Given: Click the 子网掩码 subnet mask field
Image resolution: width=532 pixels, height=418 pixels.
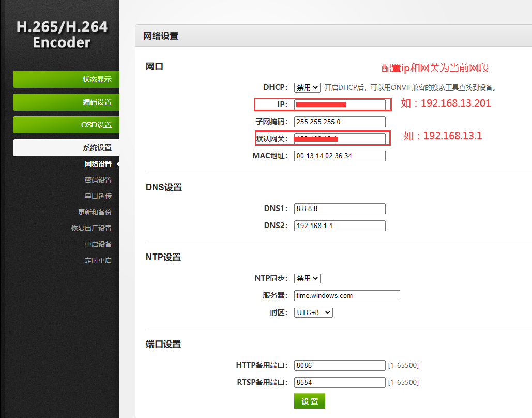Looking at the screenshot, I should point(340,122).
